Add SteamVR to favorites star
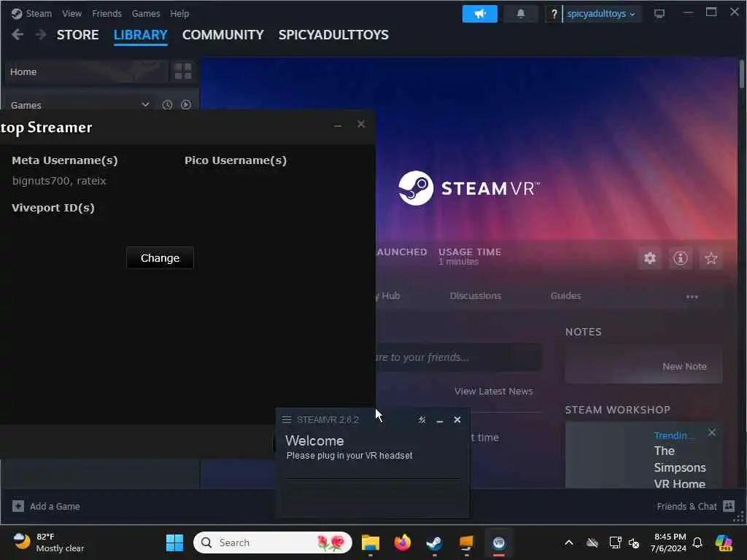The width and height of the screenshot is (747, 560). [x=711, y=258]
